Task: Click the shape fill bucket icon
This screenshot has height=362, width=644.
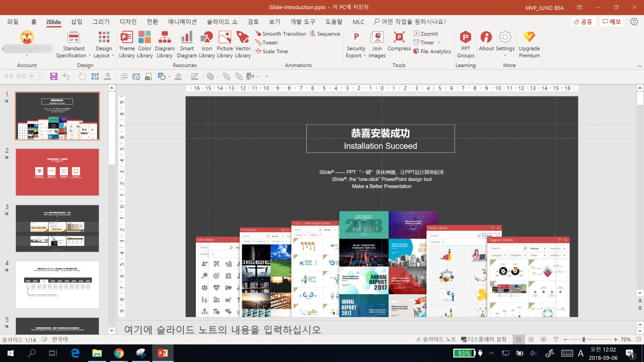Action: (178, 76)
